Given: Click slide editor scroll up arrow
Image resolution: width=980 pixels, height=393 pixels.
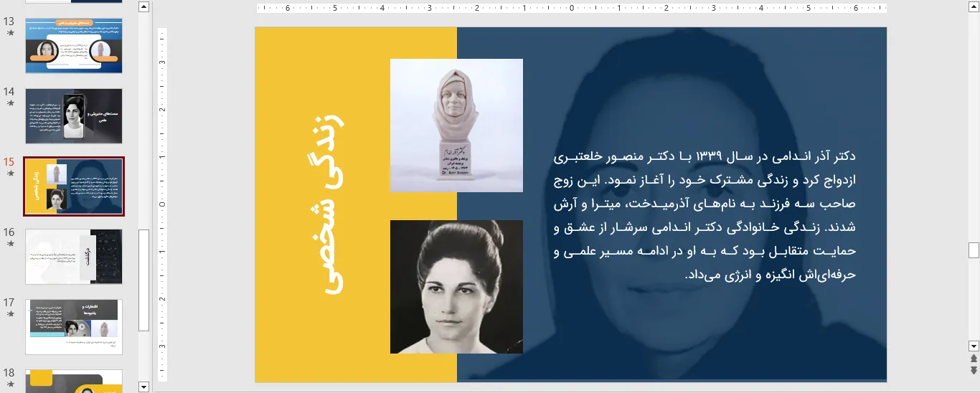Looking at the screenshot, I should pos(974,7).
